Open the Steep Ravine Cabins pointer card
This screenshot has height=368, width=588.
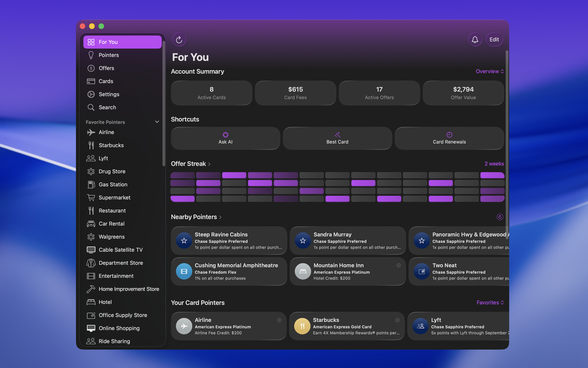click(229, 241)
